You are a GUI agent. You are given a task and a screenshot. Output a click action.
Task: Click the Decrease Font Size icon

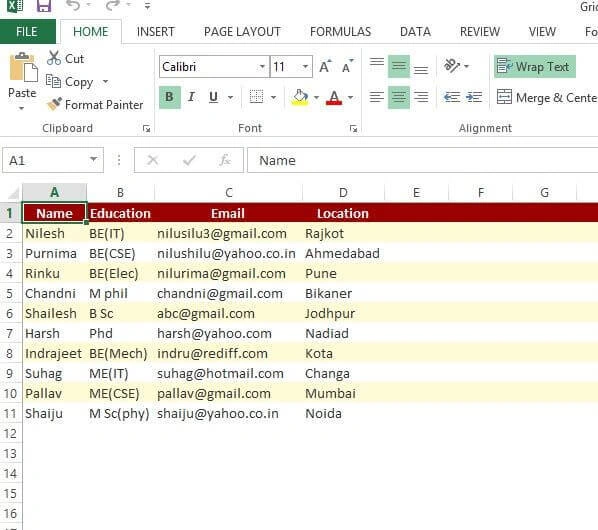pos(347,67)
